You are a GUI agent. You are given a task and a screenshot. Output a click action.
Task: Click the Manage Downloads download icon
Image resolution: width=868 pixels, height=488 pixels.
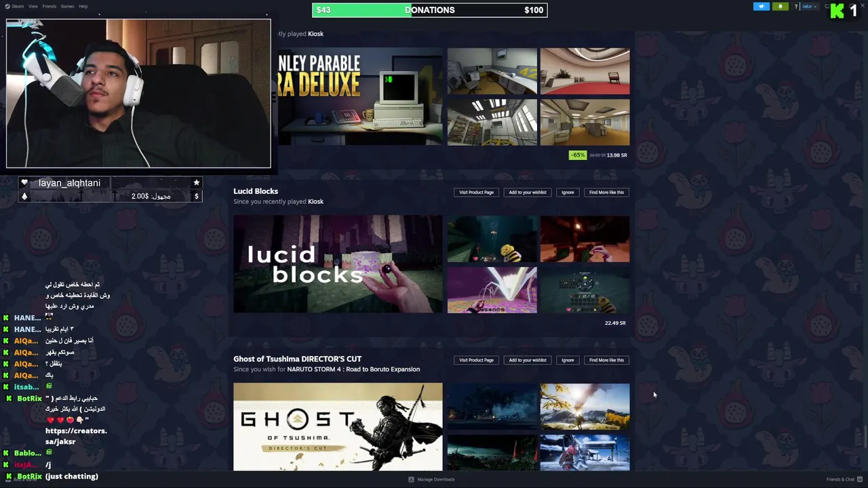[x=411, y=479]
